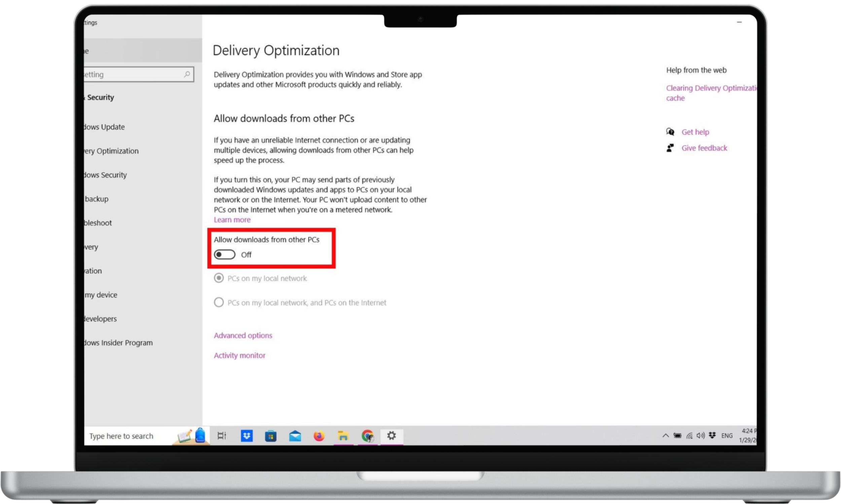Toggle Allow downloads from other PCs
This screenshot has height=504, width=841.
tap(224, 254)
